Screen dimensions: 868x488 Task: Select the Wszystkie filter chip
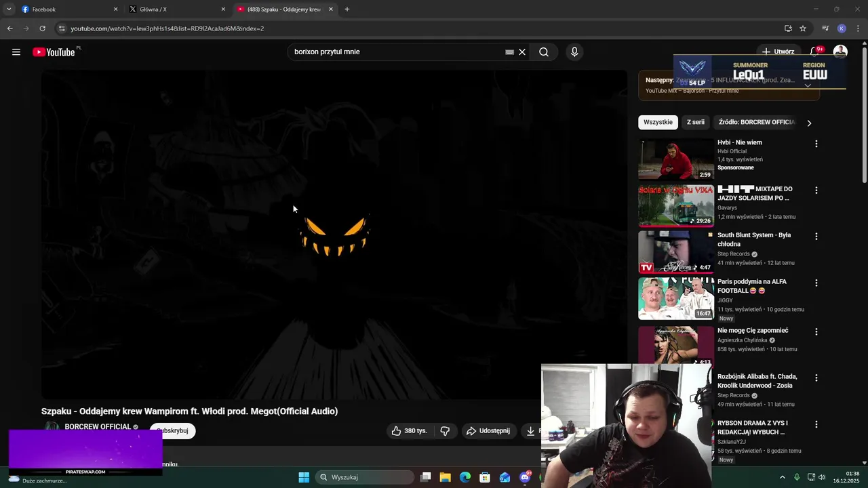[x=658, y=123]
